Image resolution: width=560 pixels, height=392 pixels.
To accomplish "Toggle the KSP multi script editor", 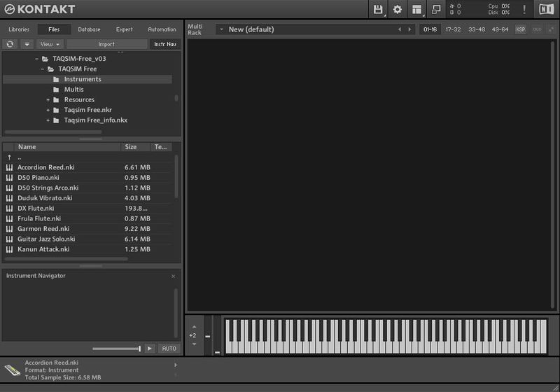I will tap(521, 29).
